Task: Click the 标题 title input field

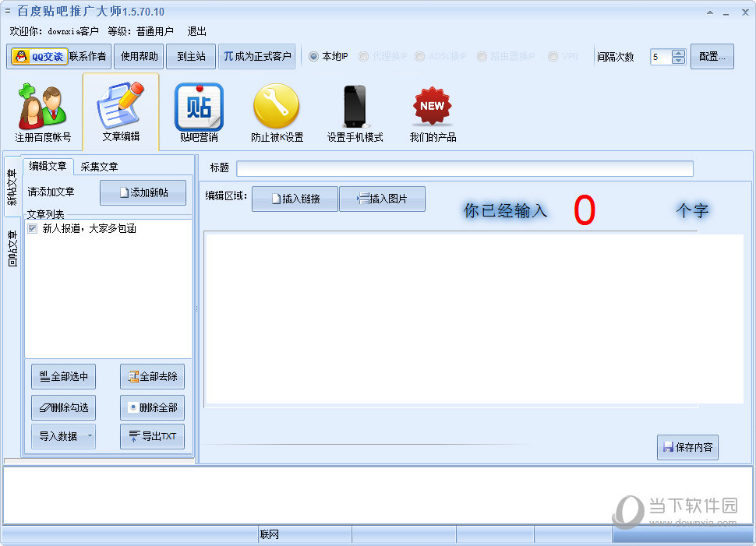Action: 465,168
